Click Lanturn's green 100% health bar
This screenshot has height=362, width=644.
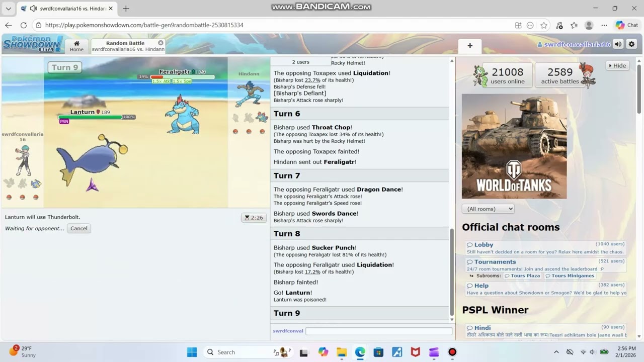tap(91, 117)
